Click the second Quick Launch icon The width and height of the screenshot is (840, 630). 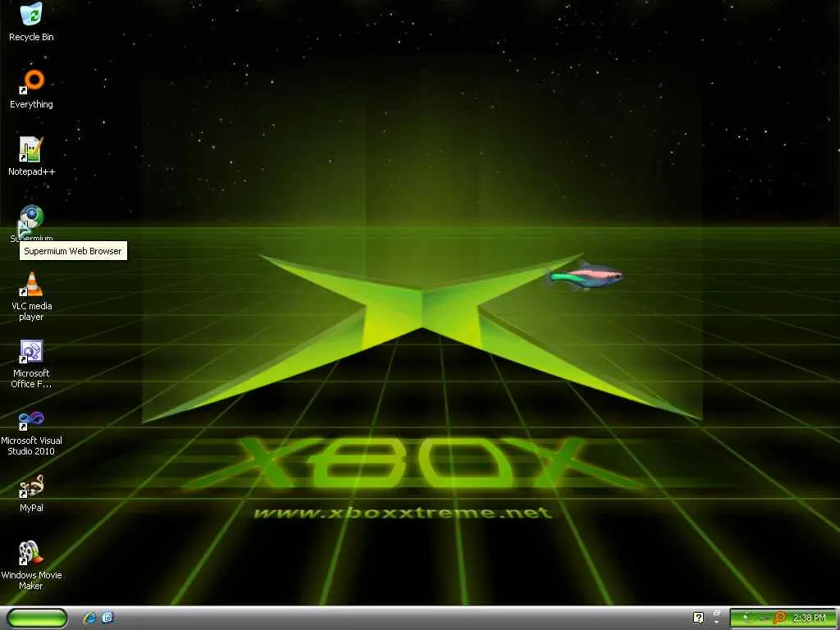tap(107, 618)
